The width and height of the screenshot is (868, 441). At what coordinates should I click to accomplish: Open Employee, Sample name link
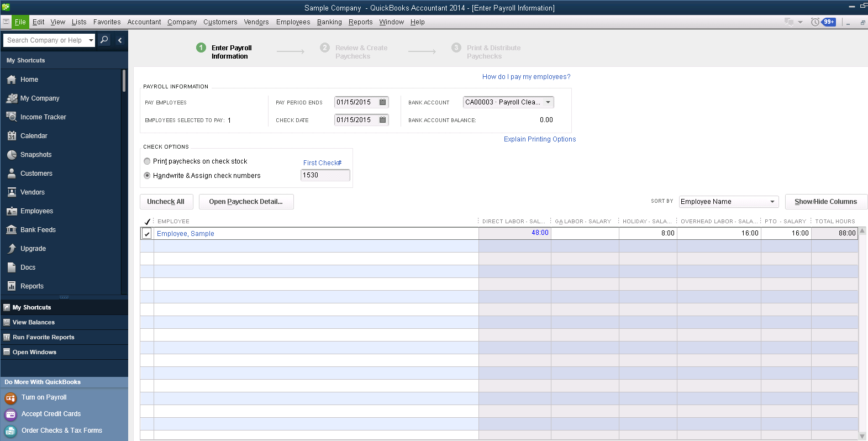tap(186, 234)
